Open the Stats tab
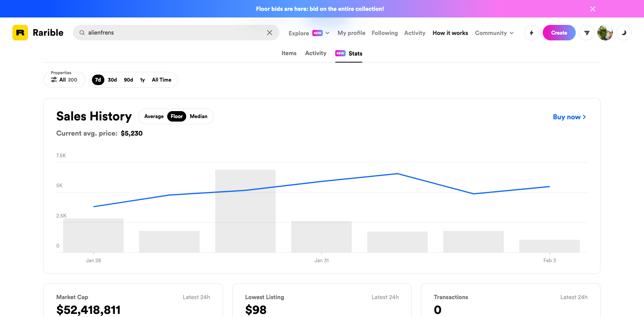 click(349, 54)
